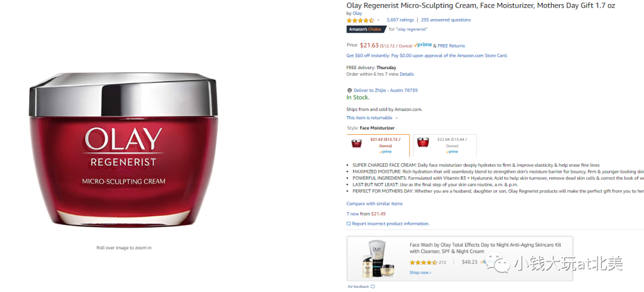Image resolution: width=644 pixels, height=292 pixels.
Task: Click the report incorrect info speech icon
Action: 349,224
